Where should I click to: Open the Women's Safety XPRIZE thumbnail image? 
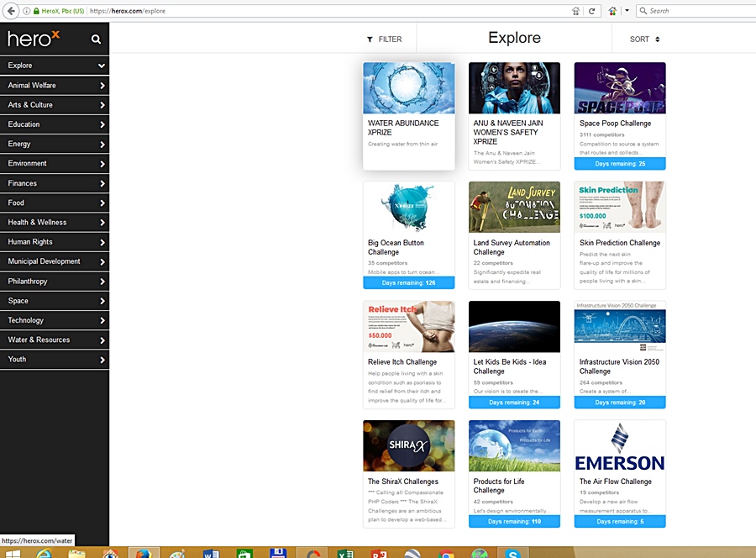(x=514, y=87)
